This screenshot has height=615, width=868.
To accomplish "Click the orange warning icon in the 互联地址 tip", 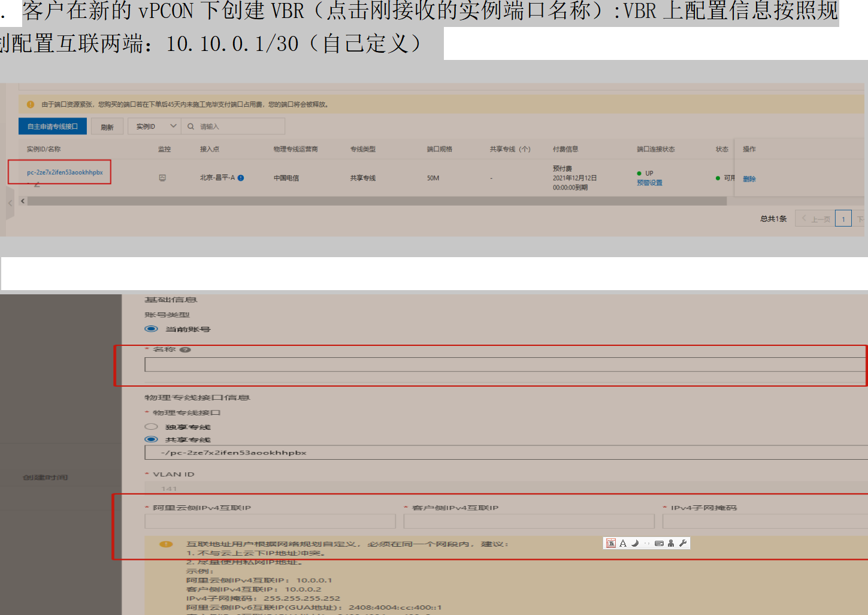I will point(166,544).
